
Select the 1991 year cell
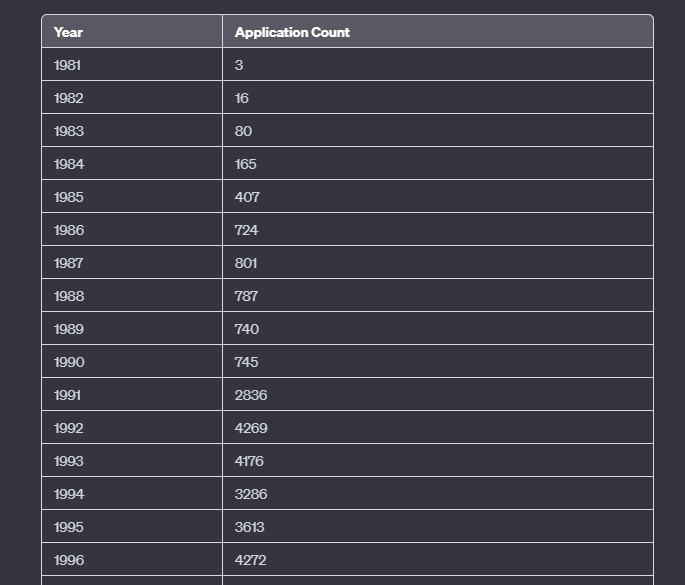click(x=67, y=395)
